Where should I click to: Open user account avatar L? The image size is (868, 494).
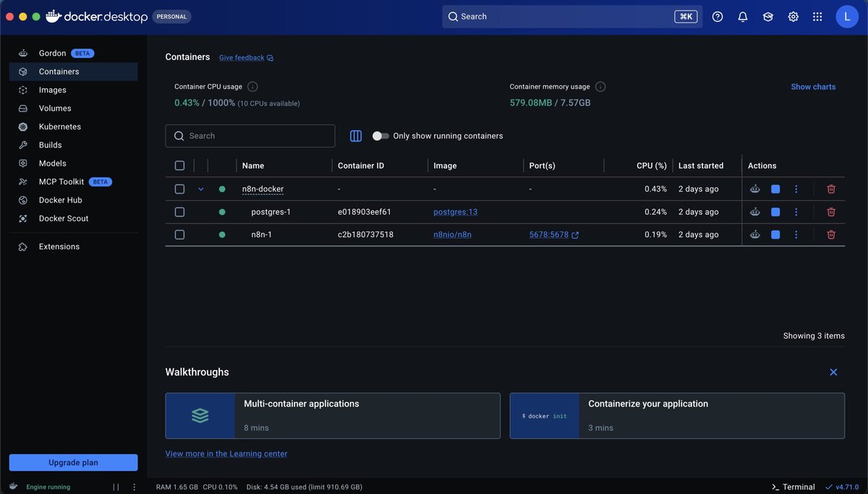click(847, 17)
